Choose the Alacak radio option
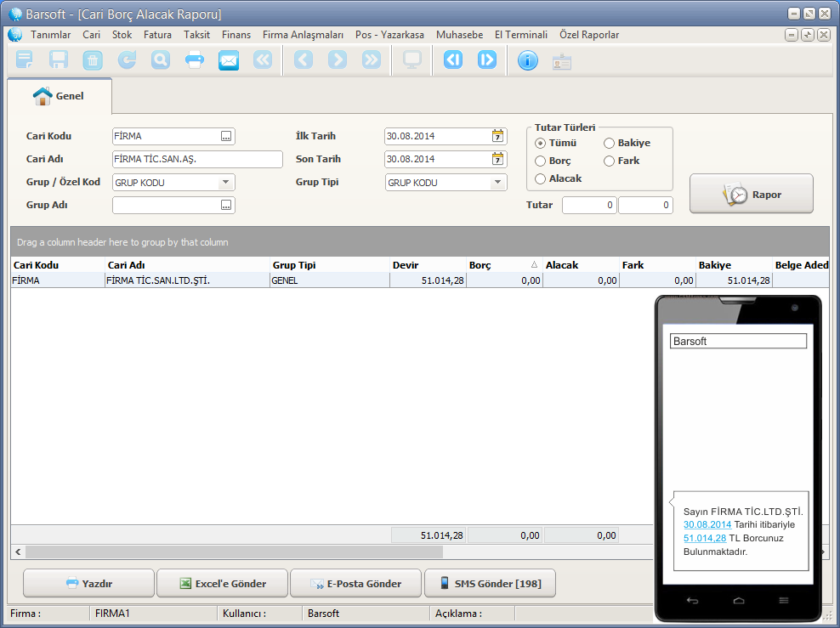Image resolution: width=840 pixels, height=628 pixels. coord(541,178)
